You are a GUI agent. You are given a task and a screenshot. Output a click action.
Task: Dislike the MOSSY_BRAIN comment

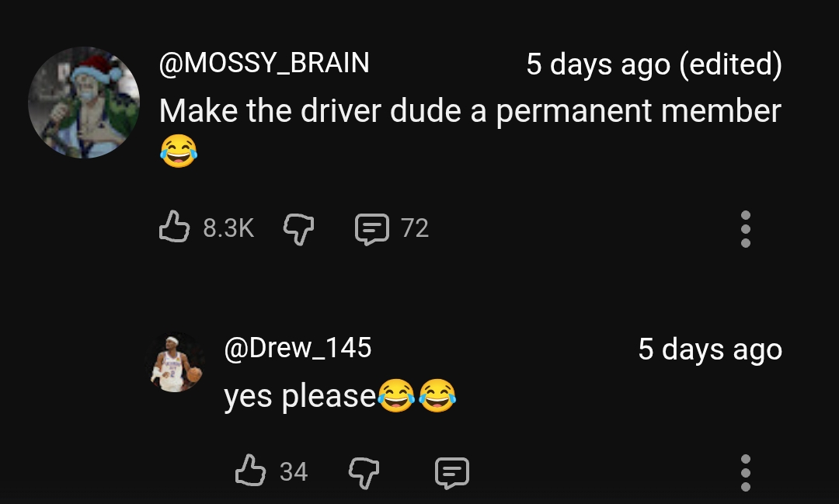point(298,228)
